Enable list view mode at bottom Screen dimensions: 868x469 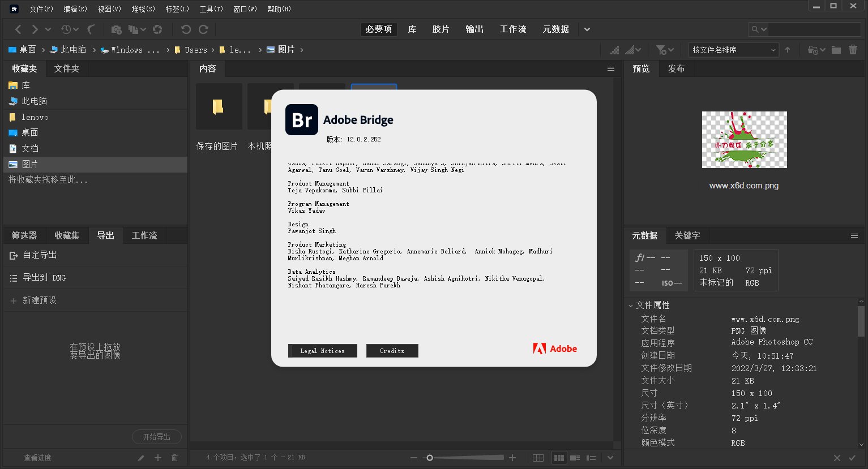591,457
